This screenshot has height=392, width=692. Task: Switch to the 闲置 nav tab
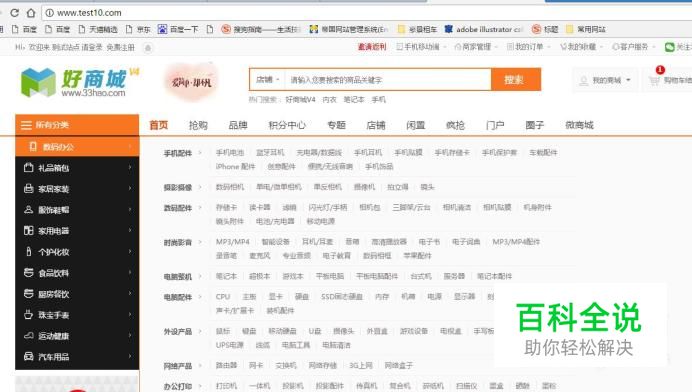416,125
